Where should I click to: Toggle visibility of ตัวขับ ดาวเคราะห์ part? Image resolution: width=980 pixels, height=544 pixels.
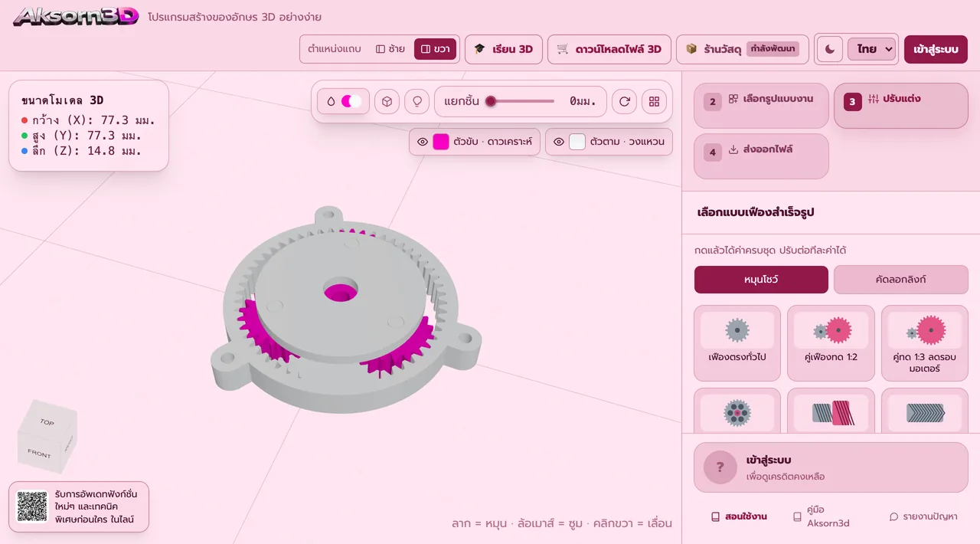coord(422,142)
